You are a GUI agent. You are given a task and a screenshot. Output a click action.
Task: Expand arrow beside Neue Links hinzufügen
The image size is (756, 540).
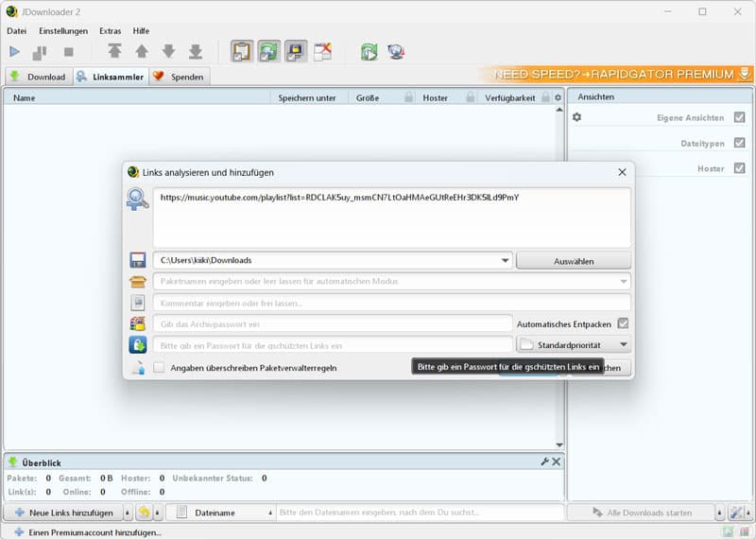click(x=128, y=513)
